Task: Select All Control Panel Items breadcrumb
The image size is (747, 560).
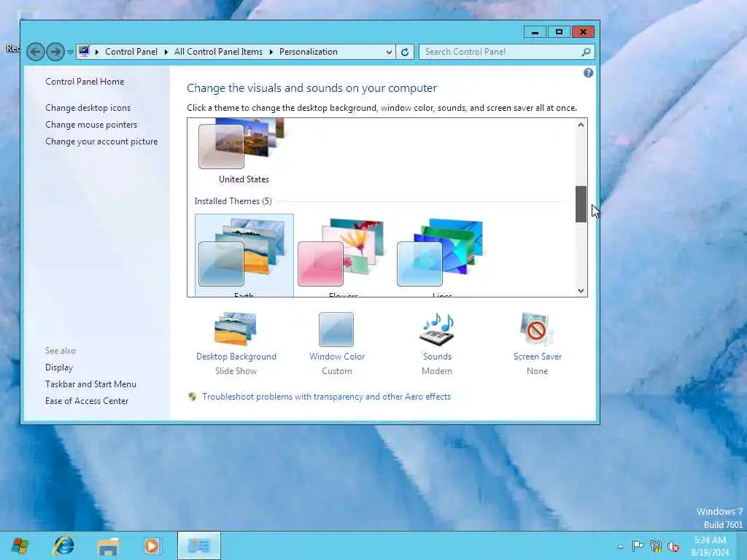Action: tap(218, 52)
